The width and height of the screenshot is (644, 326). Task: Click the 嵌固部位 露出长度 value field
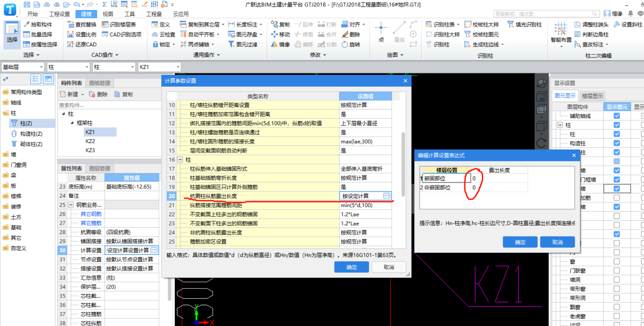(x=499, y=178)
